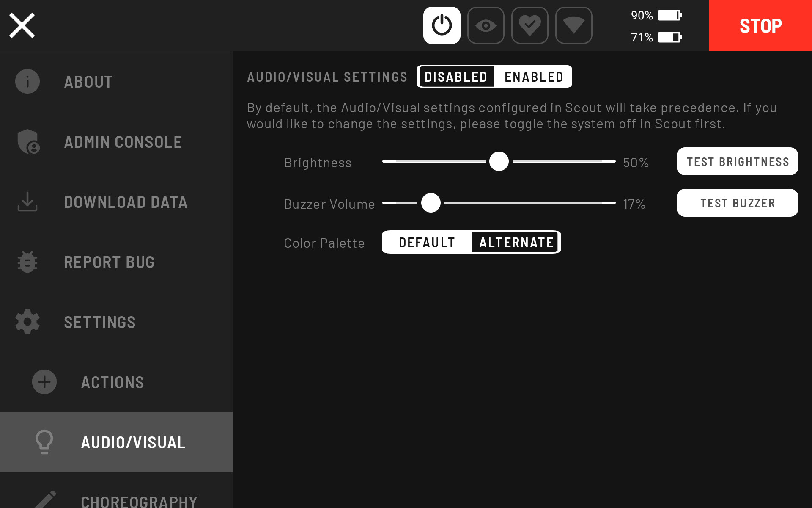
Task: Click the 90% battery indicator
Action: [x=655, y=15]
